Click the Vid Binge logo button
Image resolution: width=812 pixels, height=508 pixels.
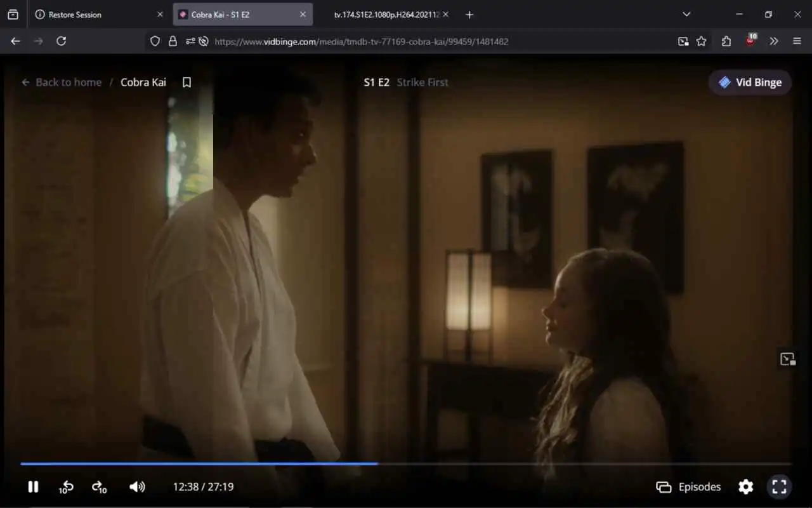tap(750, 82)
